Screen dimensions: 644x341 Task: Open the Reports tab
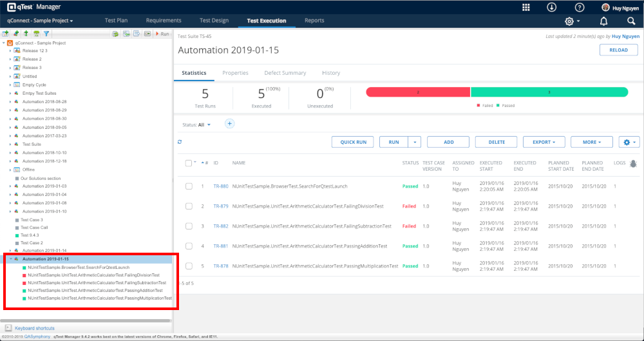pos(314,21)
